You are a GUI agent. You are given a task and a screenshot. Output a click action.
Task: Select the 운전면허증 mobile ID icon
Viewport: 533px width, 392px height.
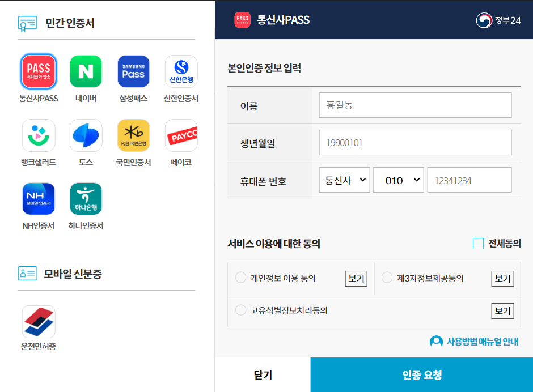coord(39,322)
